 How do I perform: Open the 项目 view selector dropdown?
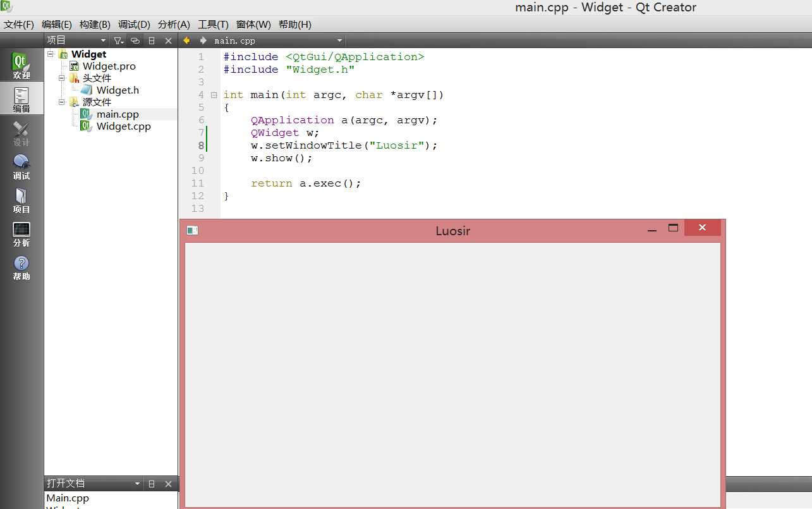tap(77, 40)
